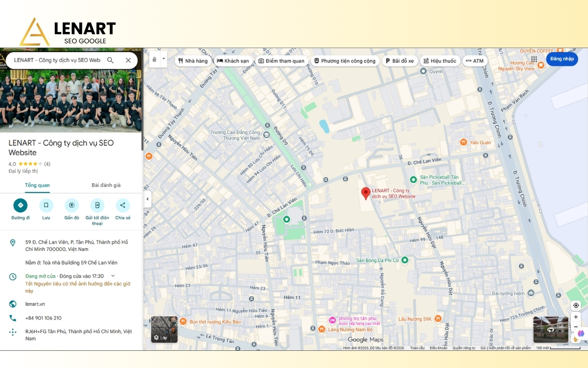Toggle the Nhà hàng restaurant filter chip

(193, 60)
